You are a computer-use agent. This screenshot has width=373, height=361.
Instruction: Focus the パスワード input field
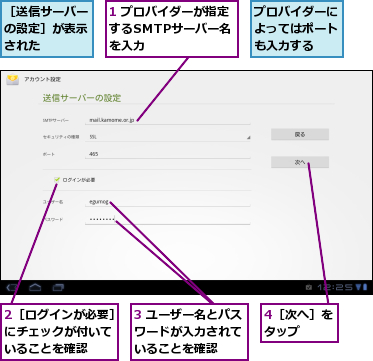click(168, 220)
